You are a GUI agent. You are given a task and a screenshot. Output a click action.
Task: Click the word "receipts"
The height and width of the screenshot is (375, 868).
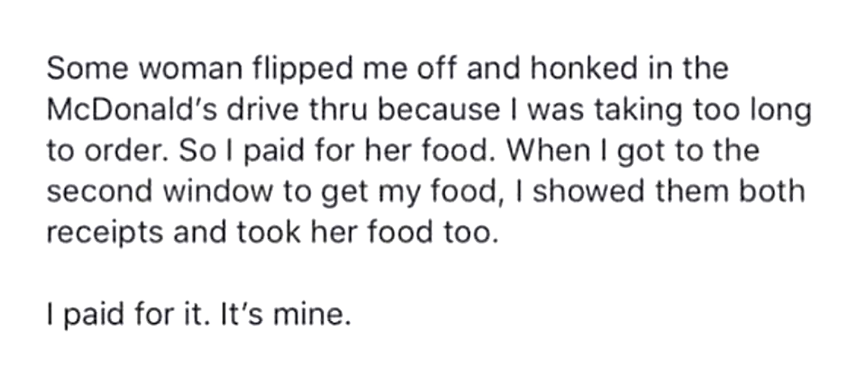(105, 234)
